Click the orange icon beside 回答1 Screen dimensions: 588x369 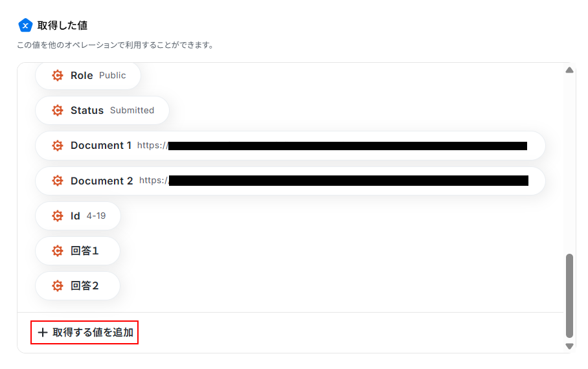coord(58,251)
